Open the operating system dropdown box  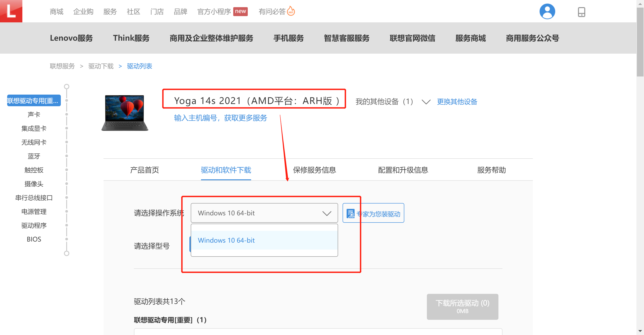[x=264, y=213]
